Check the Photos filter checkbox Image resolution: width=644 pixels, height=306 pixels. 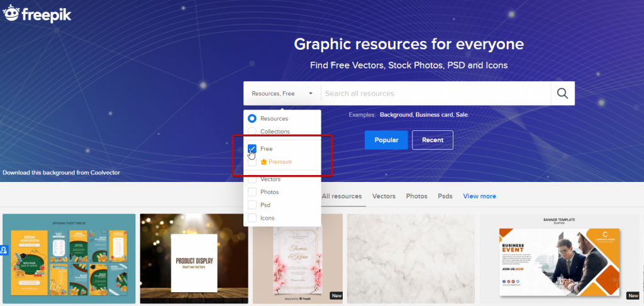click(252, 192)
